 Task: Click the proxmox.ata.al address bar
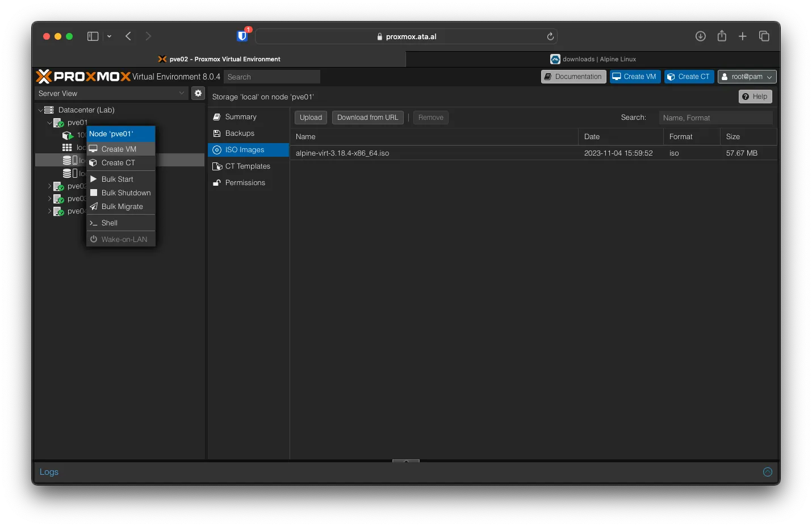tap(406, 36)
